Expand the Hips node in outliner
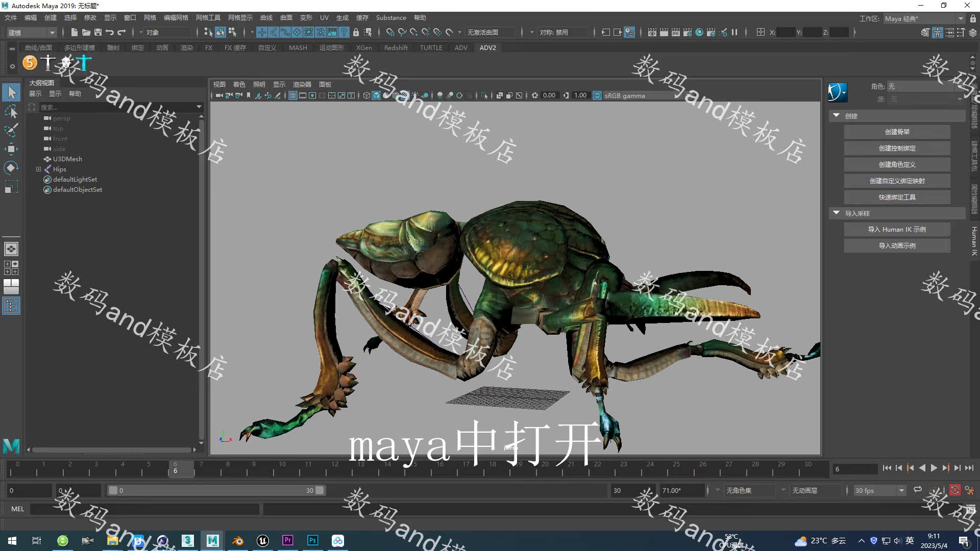Image resolution: width=980 pixels, height=551 pixels. [x=38, y=169]
